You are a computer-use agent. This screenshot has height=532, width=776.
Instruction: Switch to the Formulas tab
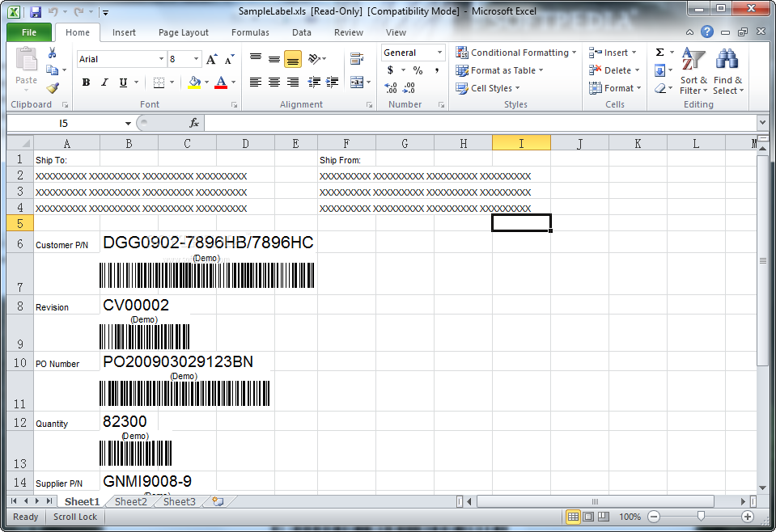(x=250, y=32)
